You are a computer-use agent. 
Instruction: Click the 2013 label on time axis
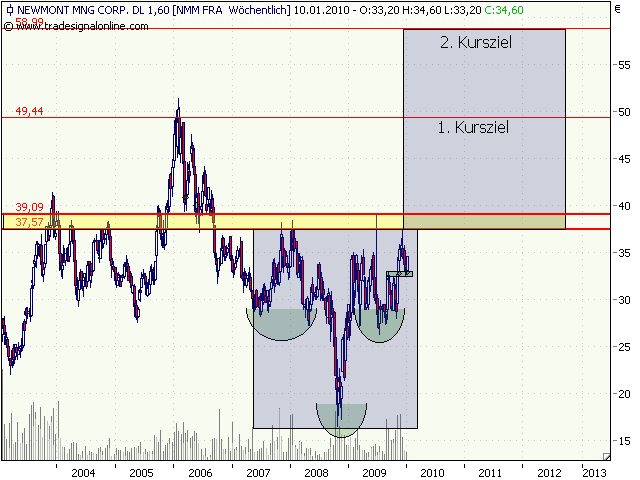coord(595,473)
